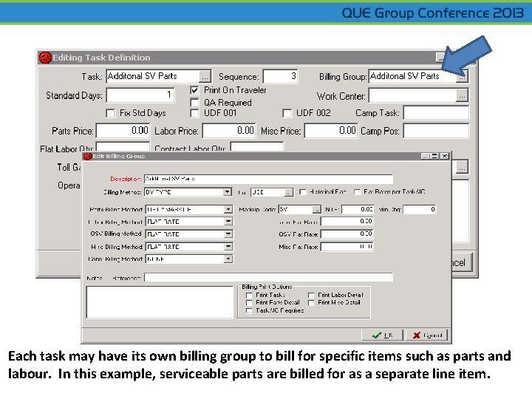Image resolution: width=532 pixels, height=399 pixels.
Task: Close the Edit Billing Group dialog
Action: 445,156
